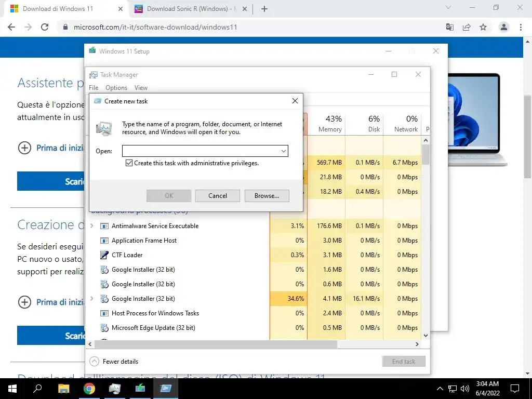Viewport: 532px width, 399px height.
Task: Reload the current page
Action: pos(45,27)
